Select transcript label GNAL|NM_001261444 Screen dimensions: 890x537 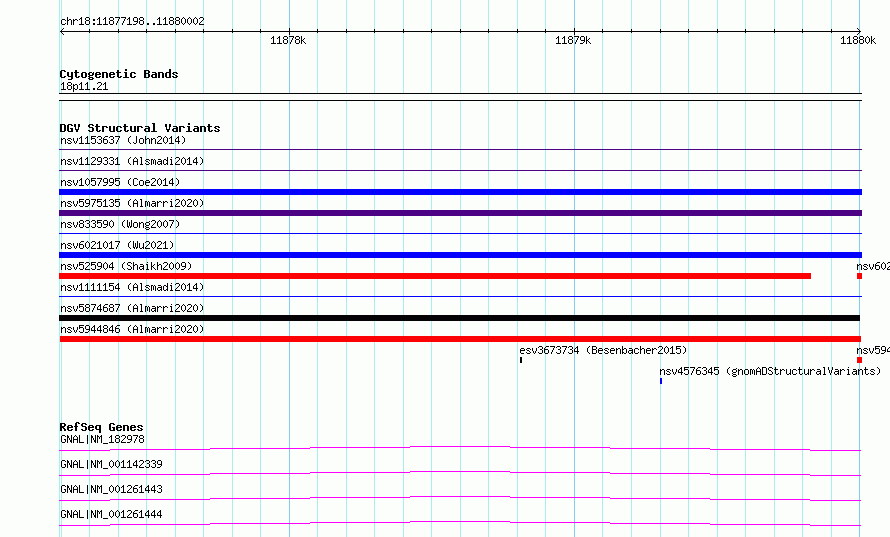click(x=111, y=514)
